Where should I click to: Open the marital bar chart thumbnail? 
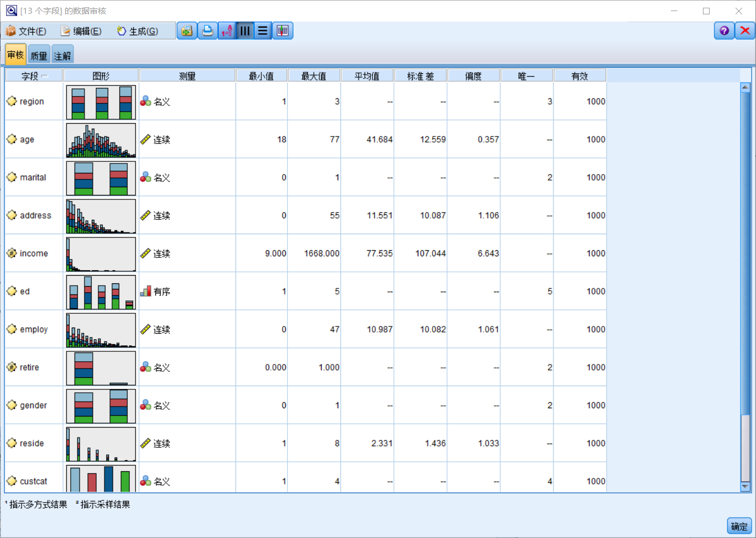click(101, 178)
